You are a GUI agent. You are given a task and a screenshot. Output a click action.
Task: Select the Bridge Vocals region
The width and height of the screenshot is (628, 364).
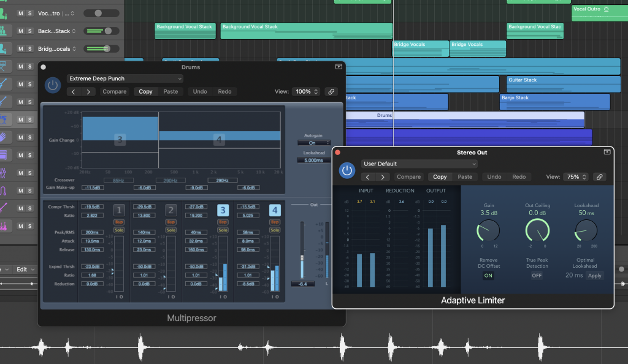point(421,48)
